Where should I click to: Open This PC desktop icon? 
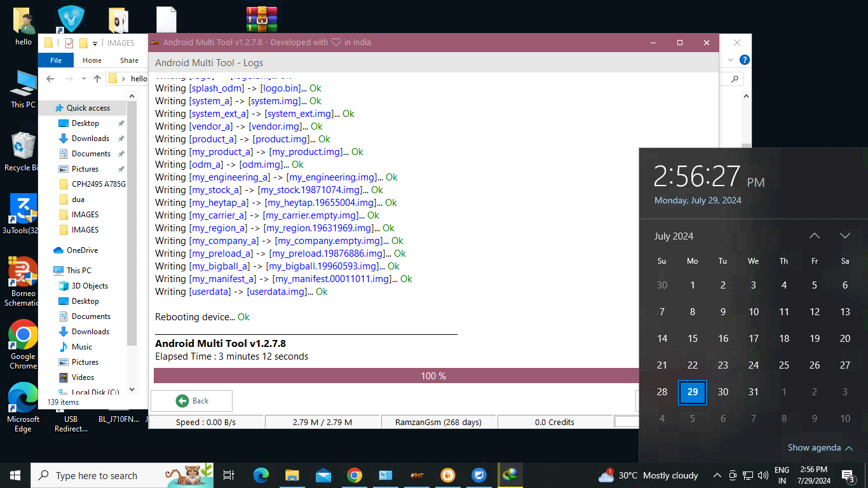(x=24, y=89)
